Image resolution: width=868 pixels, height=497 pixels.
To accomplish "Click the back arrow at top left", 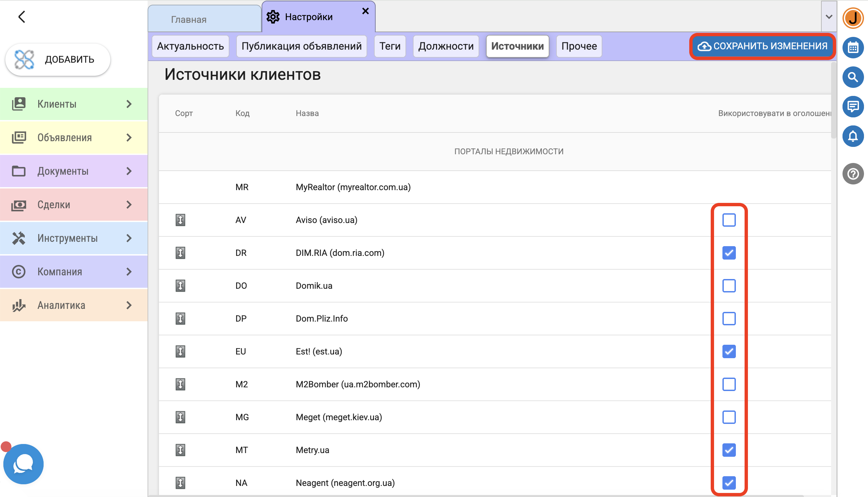I will click(x=22, y=17).
